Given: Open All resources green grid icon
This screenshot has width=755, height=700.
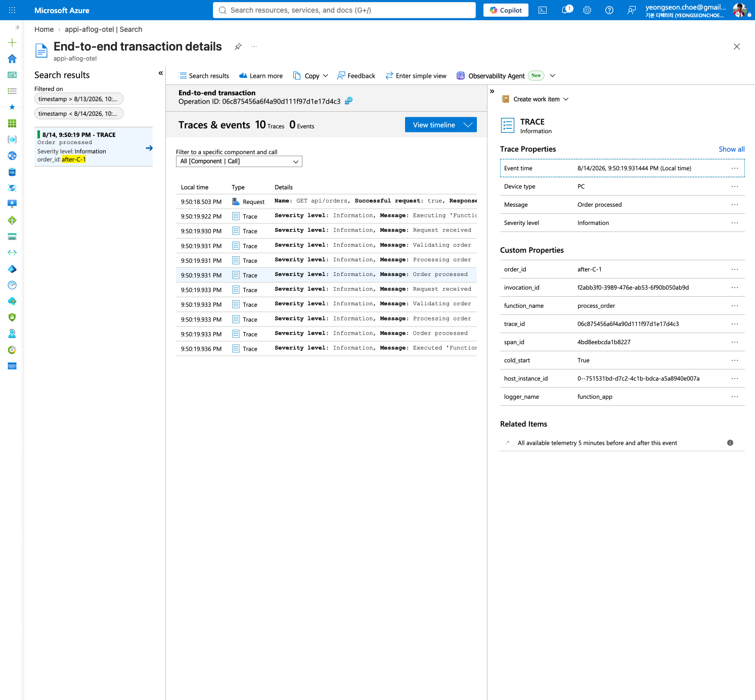Looking at the screenshot, I should coord(12,123).
